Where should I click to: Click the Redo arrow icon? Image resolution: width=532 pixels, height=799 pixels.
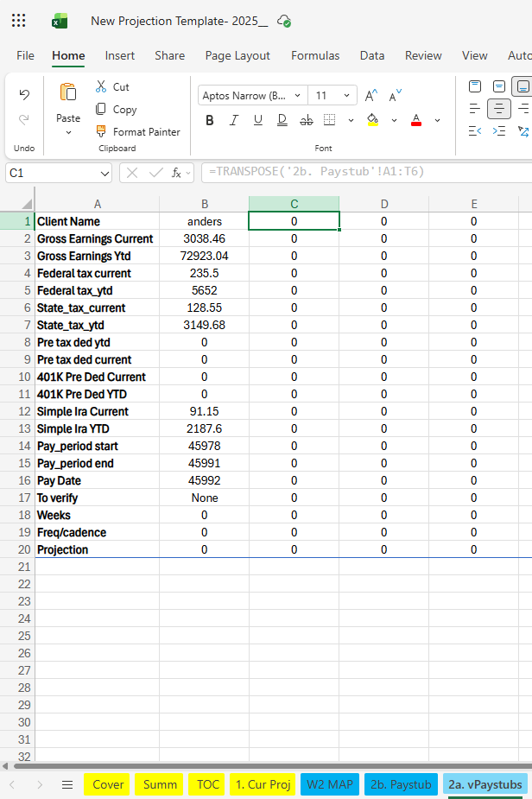(24, 120)
